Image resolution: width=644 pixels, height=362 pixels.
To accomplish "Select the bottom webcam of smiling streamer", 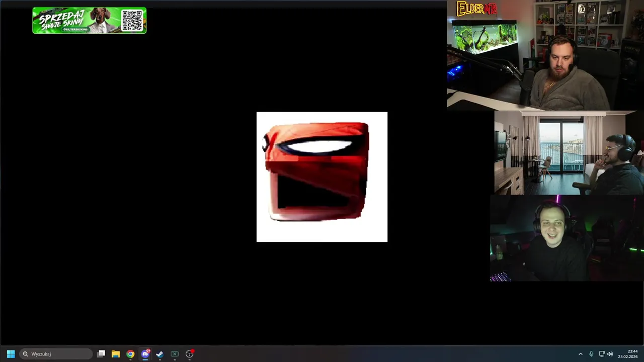I will [x=567, y=238].
